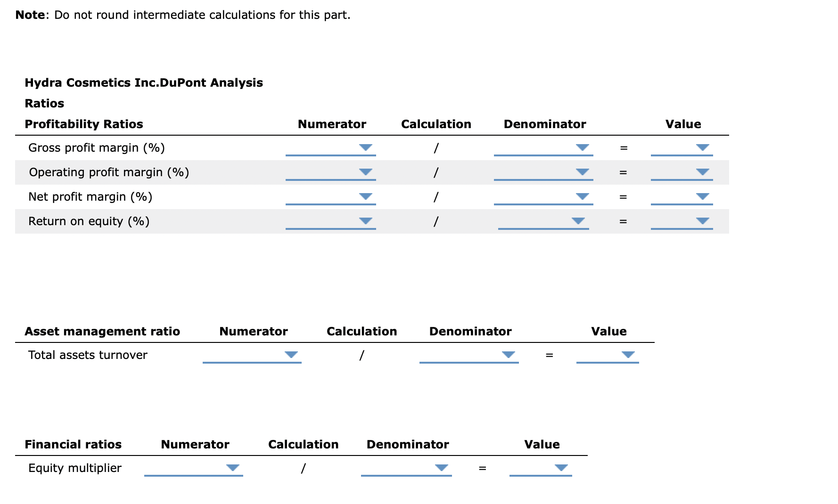This screenshot has height=504, width=838.
Task: Select the Net profit margin Value dropdown
Action: click(x=703, y=196)
